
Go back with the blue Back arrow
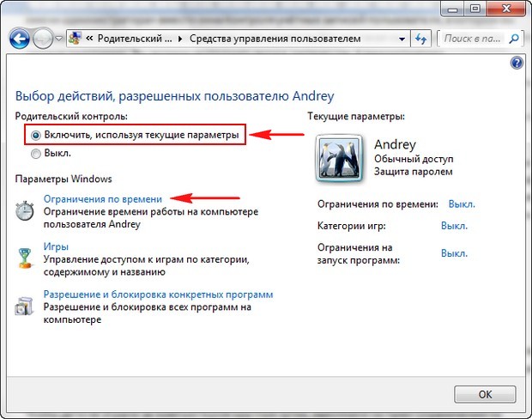(20, 39)
